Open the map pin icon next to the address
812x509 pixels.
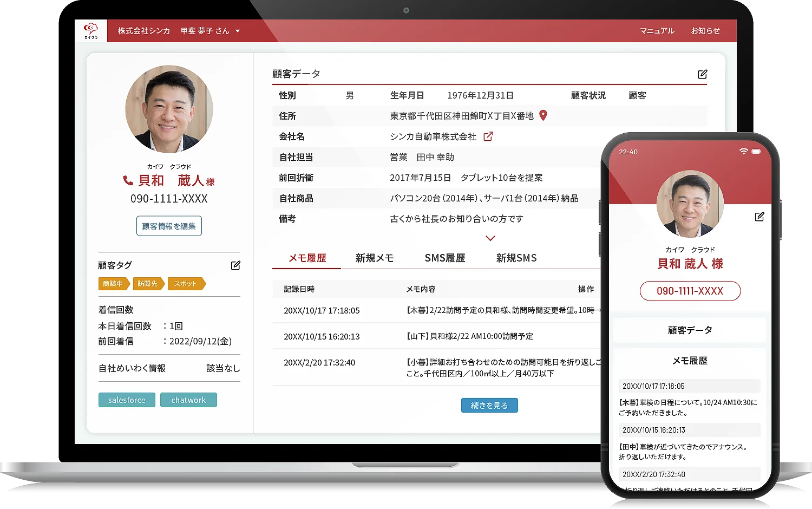pyautogui.click(x=543, y=115)
